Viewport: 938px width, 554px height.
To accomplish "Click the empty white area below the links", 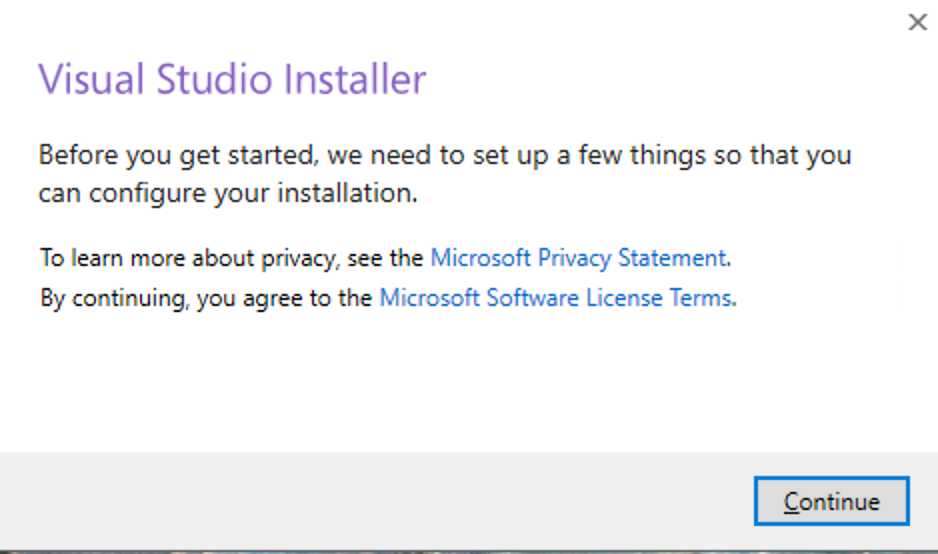I will [450, 380].
